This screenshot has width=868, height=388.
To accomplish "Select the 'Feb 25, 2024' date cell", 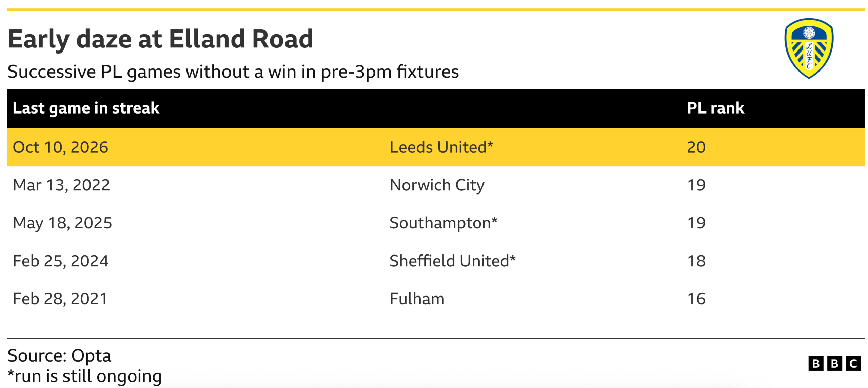I will 60,261.
